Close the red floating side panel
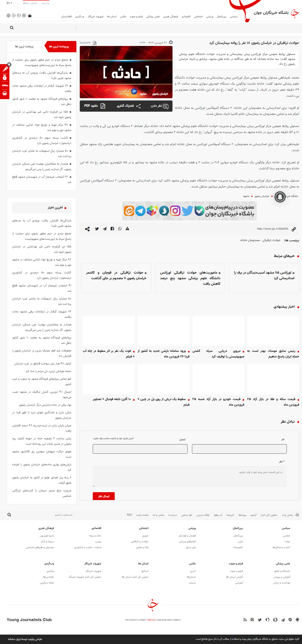 click(9, 65)
